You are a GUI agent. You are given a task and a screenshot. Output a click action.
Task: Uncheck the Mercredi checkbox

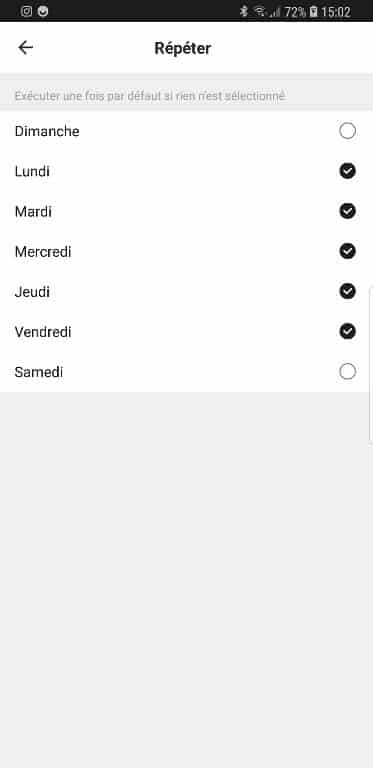348,252
